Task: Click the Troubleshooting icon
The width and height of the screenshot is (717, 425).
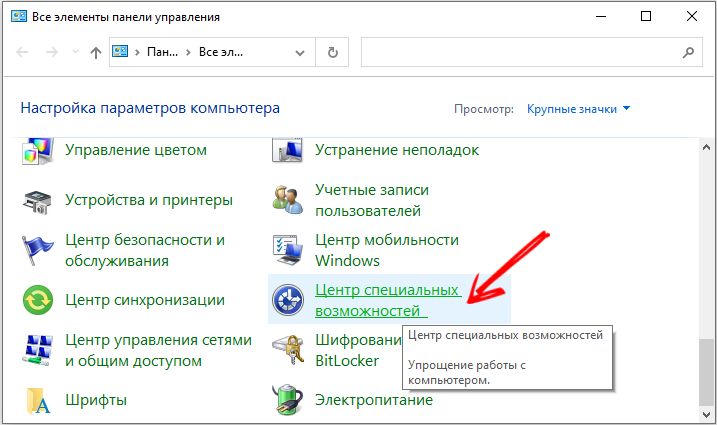Action: (288, 151)
